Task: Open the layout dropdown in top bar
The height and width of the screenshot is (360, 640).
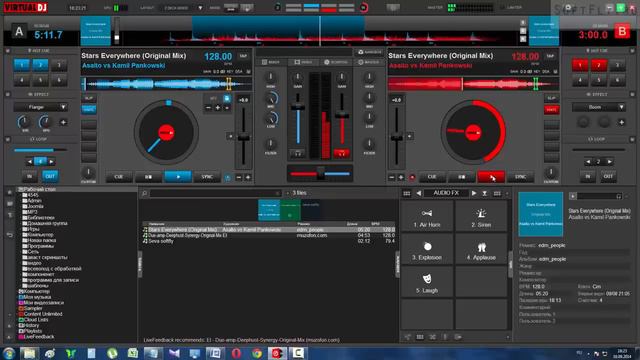Action: point(182,8)
